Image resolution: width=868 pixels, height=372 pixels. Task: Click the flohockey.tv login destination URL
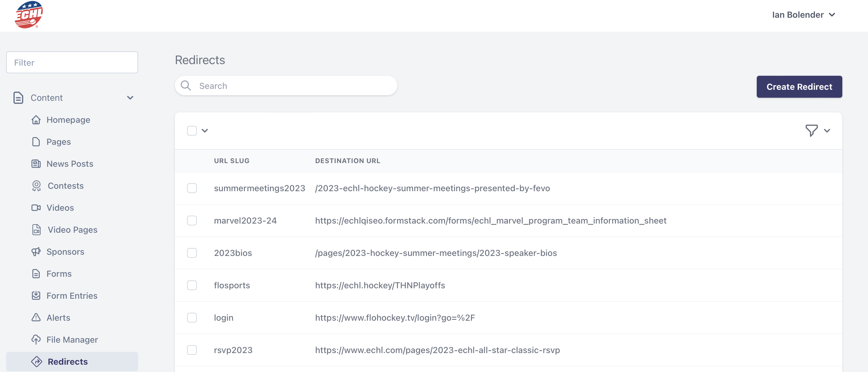pyautogui.click(x=395, y=318)
